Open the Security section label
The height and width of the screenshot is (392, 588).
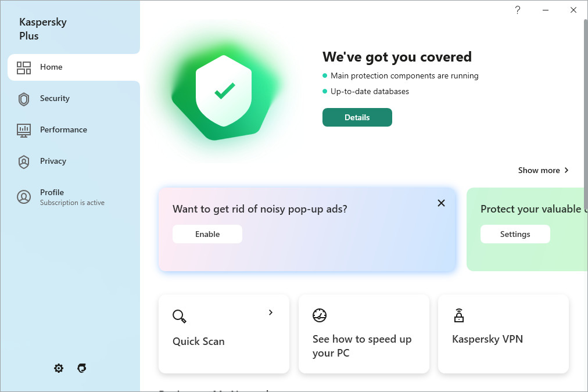[55, 99]
